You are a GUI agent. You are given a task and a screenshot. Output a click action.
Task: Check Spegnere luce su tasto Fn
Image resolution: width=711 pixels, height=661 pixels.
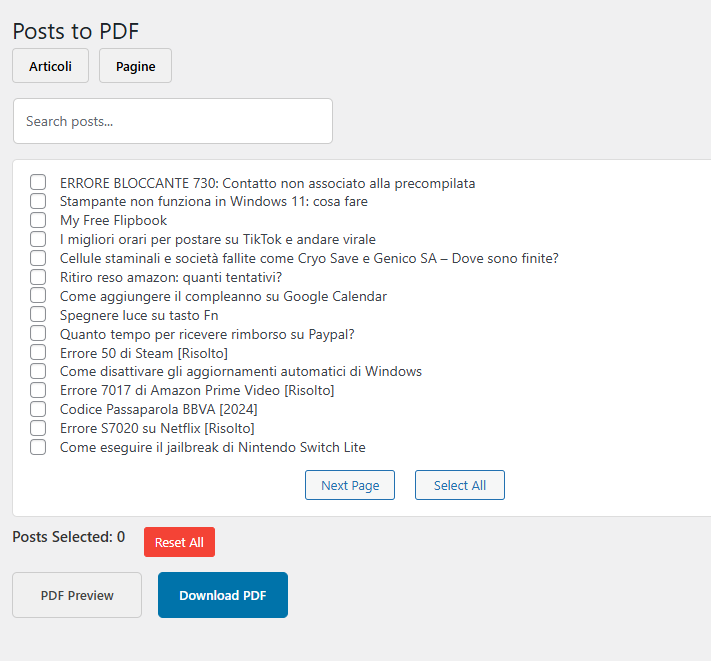point(38,315)
